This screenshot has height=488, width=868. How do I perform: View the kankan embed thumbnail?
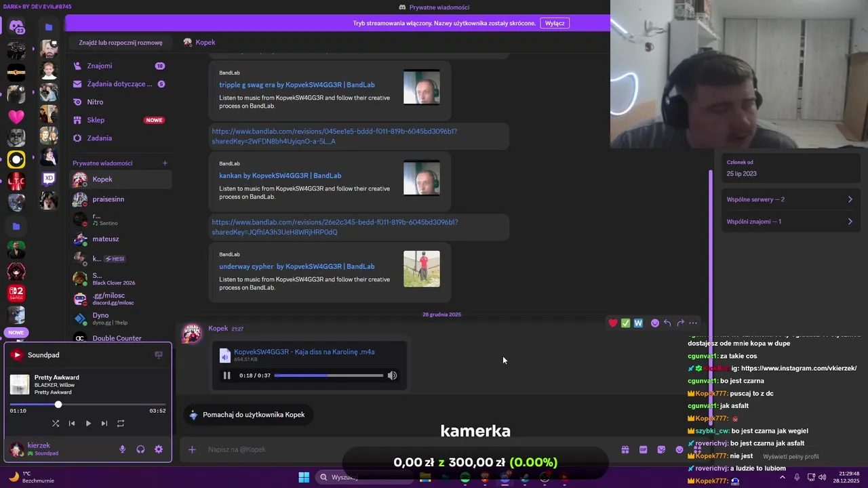pos(422,178)
